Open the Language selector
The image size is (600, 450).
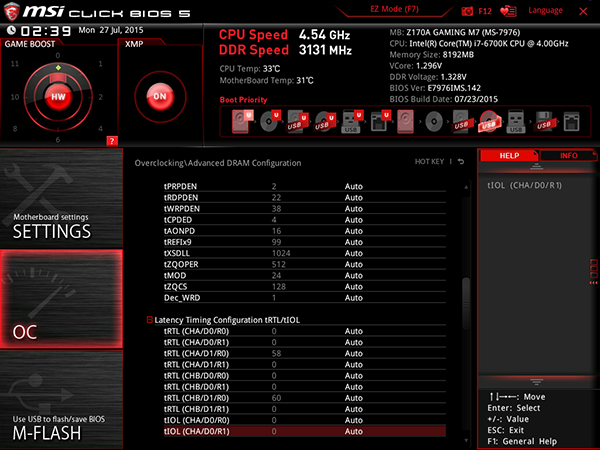(x=545, y=10)
